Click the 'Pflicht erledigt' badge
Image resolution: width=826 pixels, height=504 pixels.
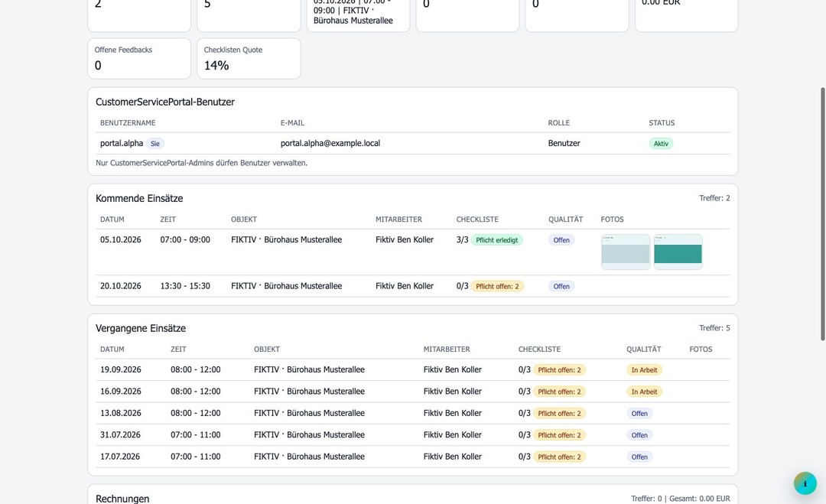click(497, 240)
